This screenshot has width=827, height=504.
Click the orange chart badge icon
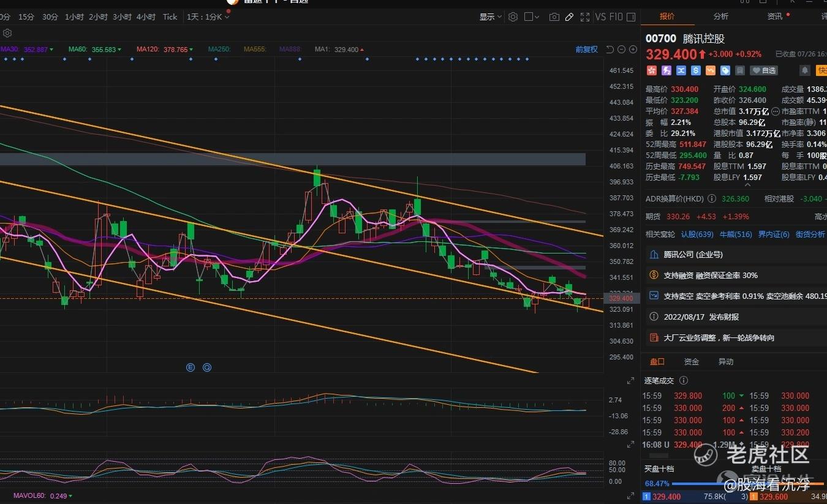coord(711,70)
